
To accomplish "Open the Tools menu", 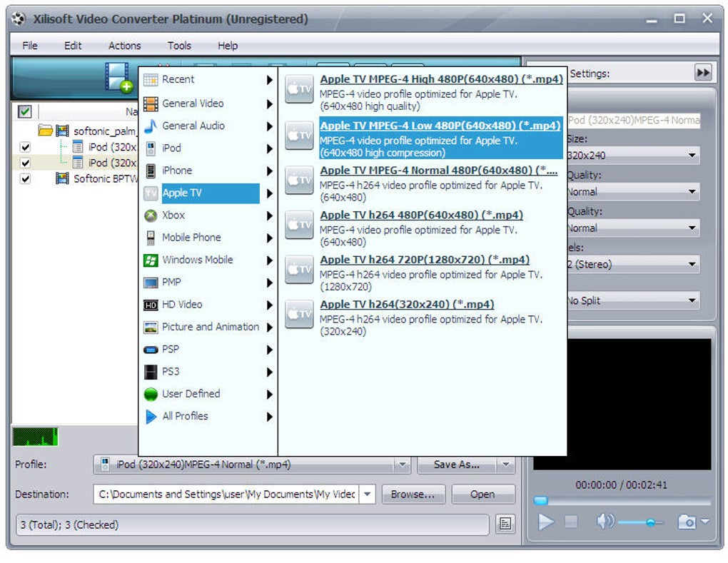I will (179, 46).
